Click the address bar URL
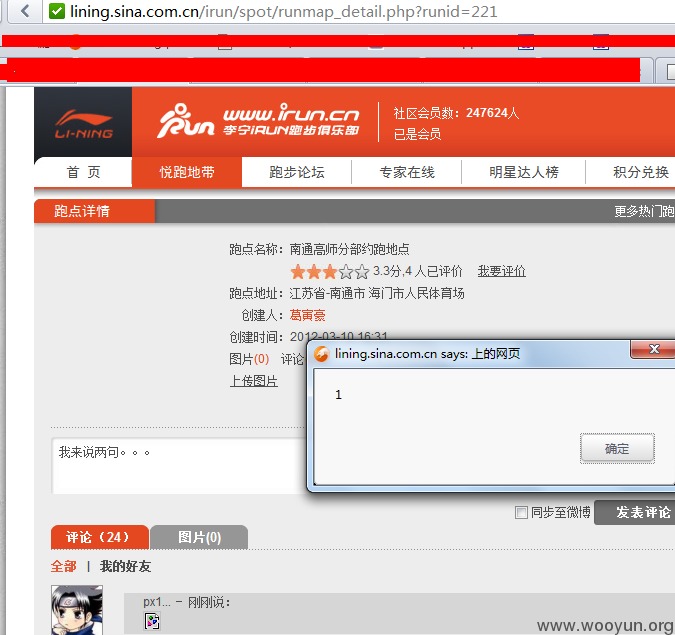The height and width of the screenshot is (635, 675). [x=284, y=12]
